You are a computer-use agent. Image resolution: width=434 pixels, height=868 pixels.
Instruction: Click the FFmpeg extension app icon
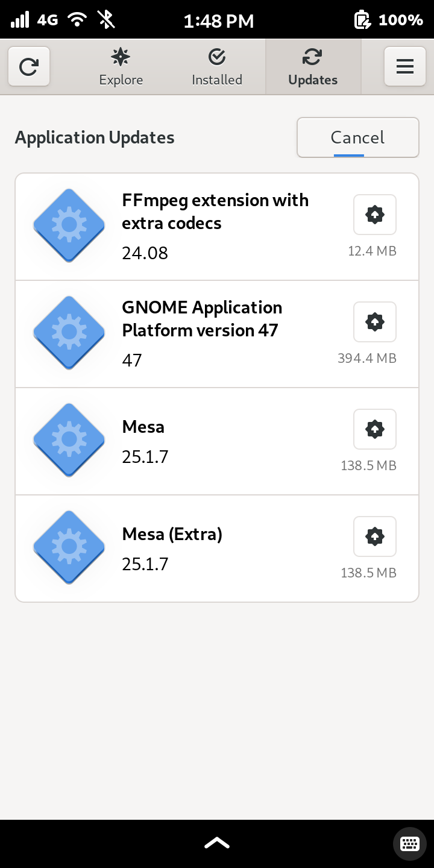pyautogui.click(x=69, y=225)
